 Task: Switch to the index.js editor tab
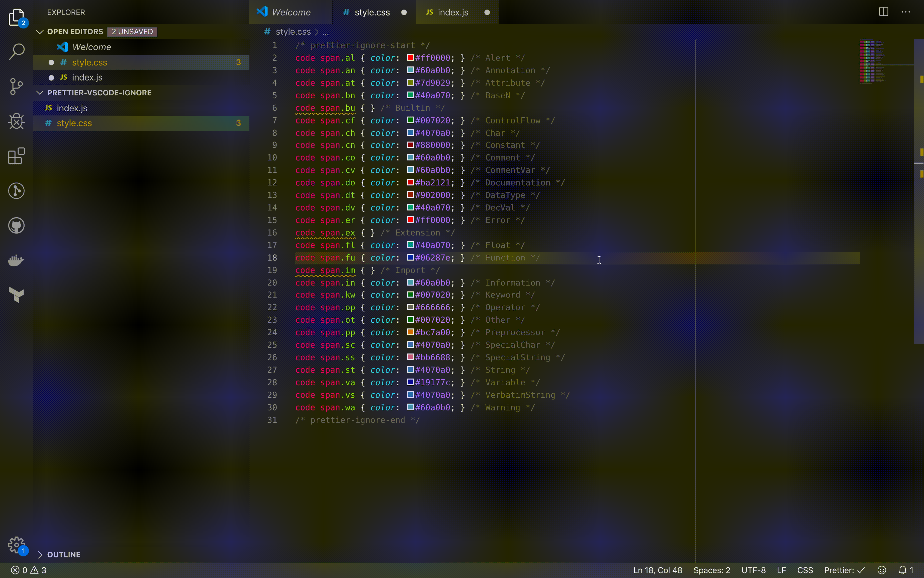click(453, 12)
